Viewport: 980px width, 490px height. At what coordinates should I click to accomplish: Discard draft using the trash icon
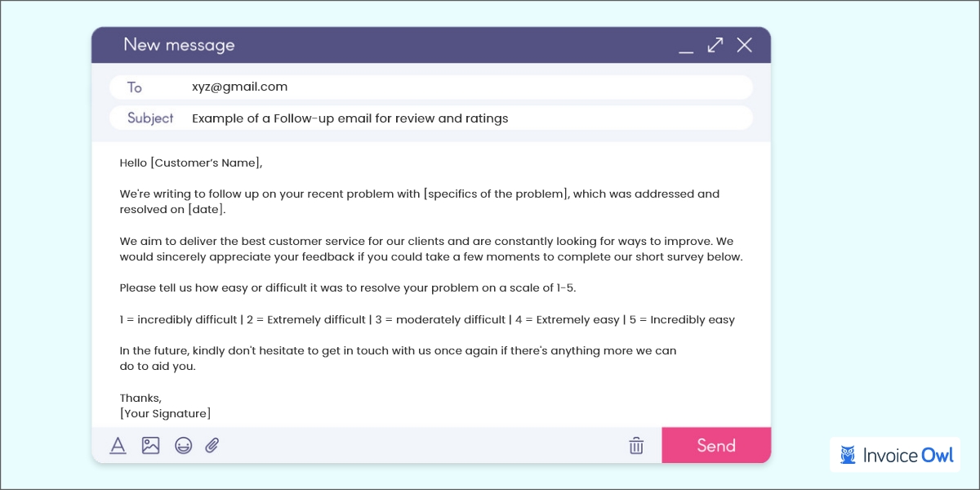636,445
